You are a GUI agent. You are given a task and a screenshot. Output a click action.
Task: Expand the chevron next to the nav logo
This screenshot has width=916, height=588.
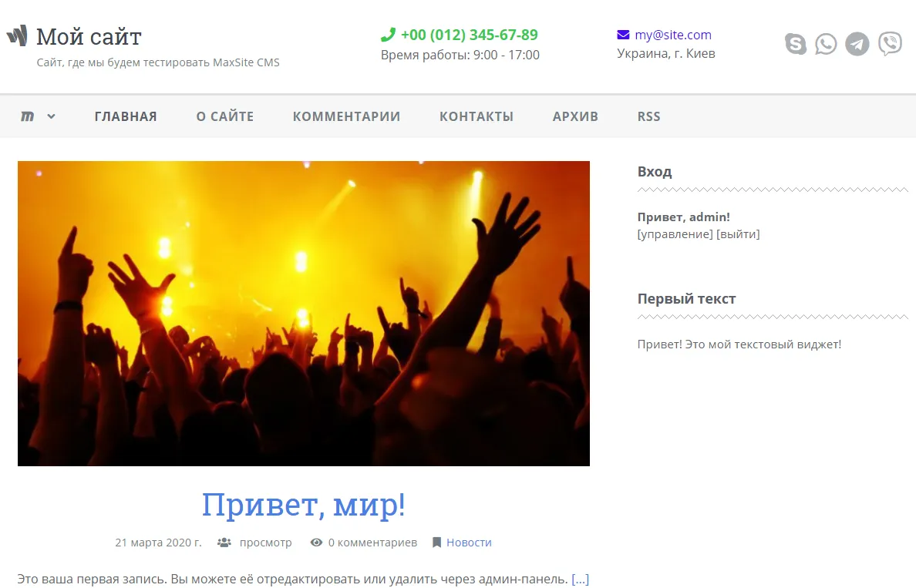coord(51,116)
